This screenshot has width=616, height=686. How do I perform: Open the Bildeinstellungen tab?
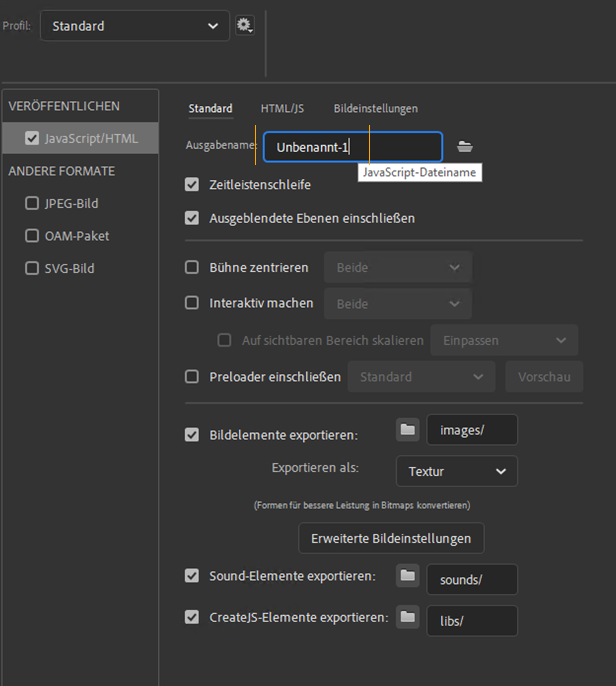375,109
